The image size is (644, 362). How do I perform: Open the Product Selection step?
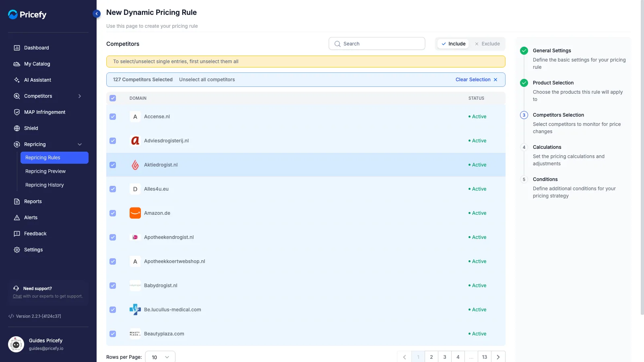553,83
